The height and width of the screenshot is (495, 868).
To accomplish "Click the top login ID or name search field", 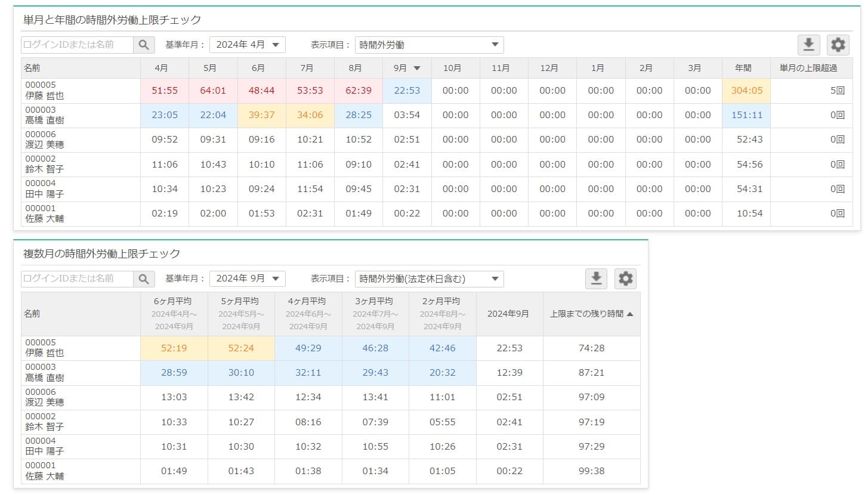I will [77, 45].
